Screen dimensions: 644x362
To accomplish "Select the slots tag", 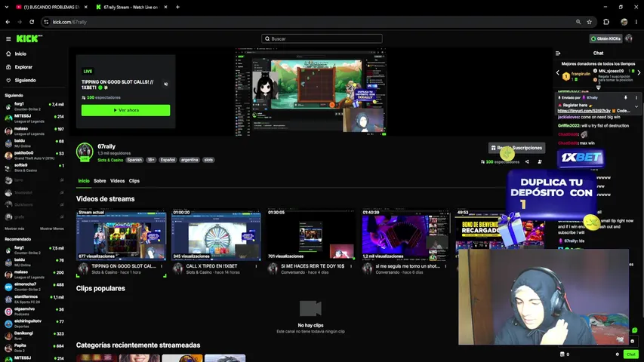I will [208, 160].
